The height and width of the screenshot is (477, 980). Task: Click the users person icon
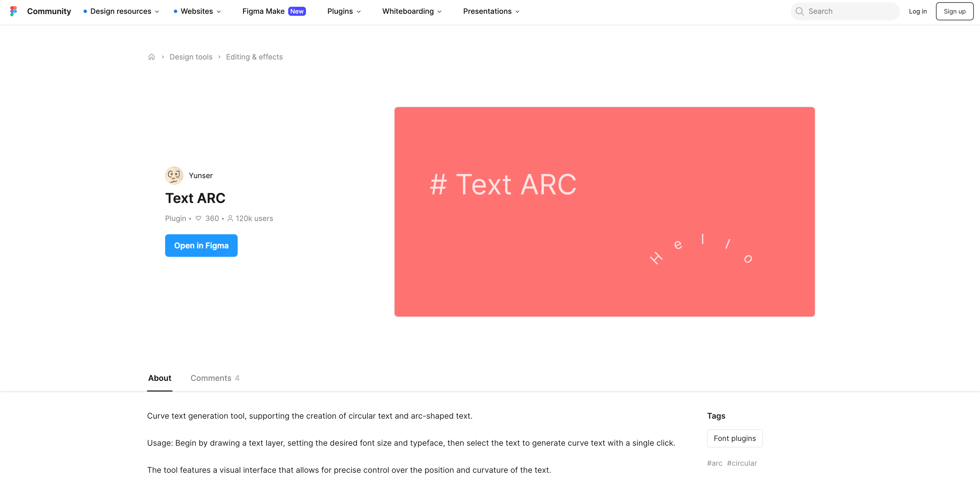coord(230,218)
